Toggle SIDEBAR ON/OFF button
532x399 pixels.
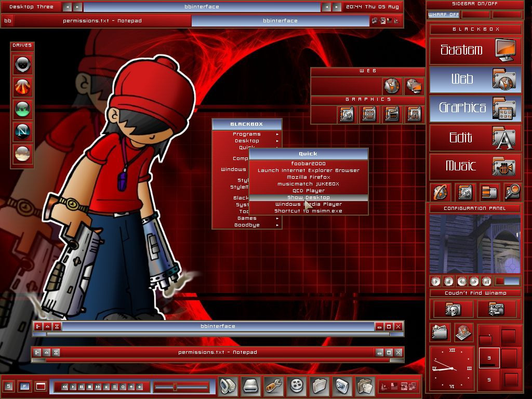(474, 4)
